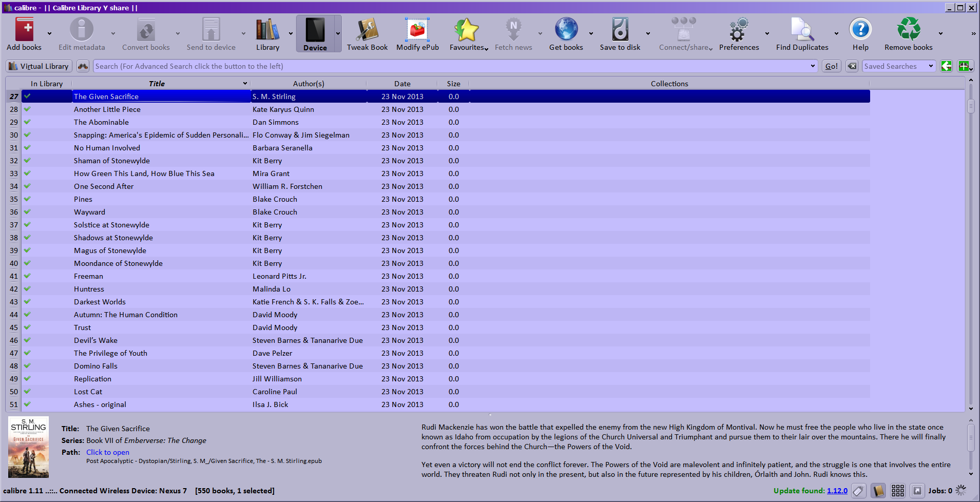Click the Jobs spinner icon
Image resolution: width=980 pixels, height=502 pixels.
[x=961, y=491]
